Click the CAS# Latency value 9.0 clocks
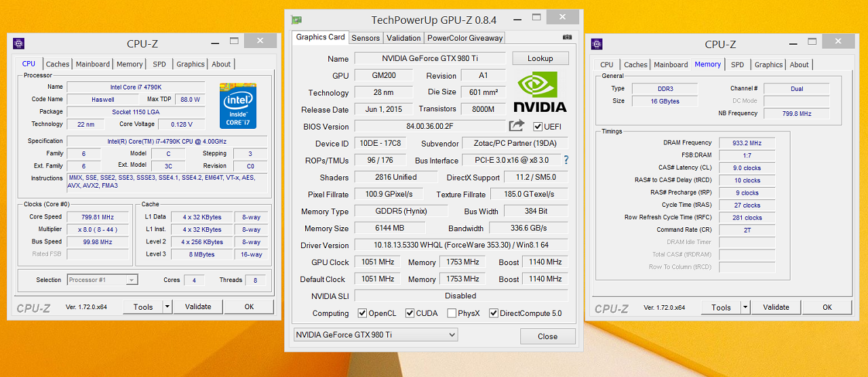 pos(747,168)
